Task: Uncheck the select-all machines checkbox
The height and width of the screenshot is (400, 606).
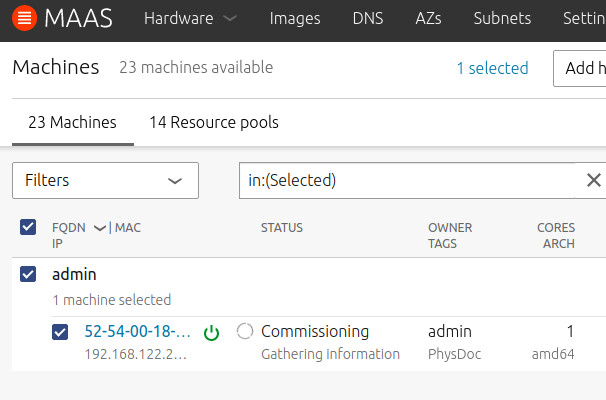Action: point(28,228)
